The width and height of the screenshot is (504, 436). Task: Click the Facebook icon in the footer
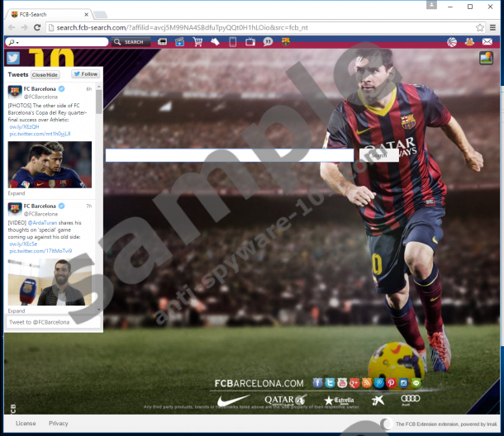pos(317,383)
